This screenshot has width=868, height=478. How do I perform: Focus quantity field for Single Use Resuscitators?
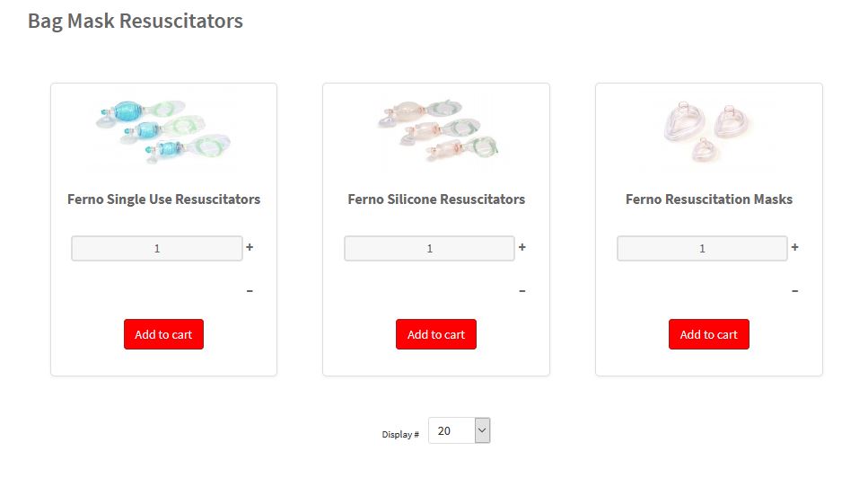157,248
